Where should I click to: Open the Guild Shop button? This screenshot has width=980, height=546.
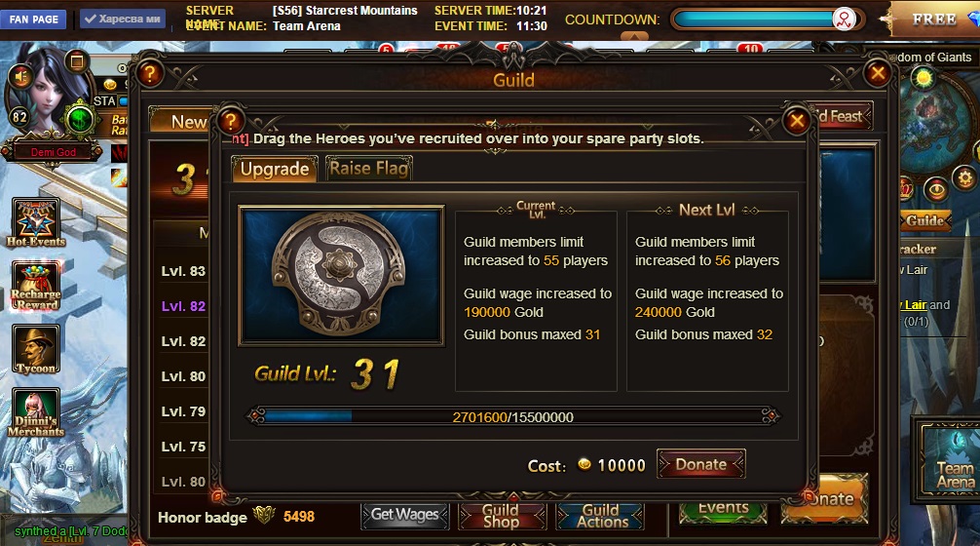click(501, 516)
